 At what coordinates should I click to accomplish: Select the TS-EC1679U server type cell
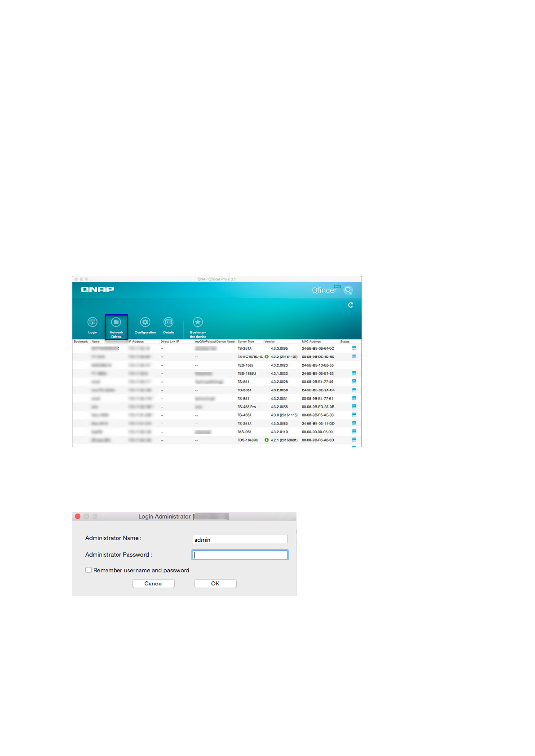[250, 357]
